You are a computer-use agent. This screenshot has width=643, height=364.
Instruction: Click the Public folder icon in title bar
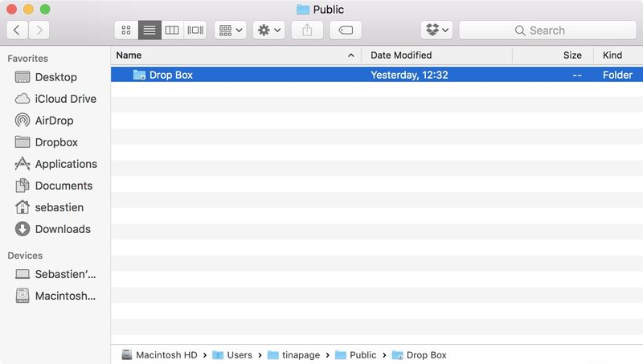[x=303, y=10]
